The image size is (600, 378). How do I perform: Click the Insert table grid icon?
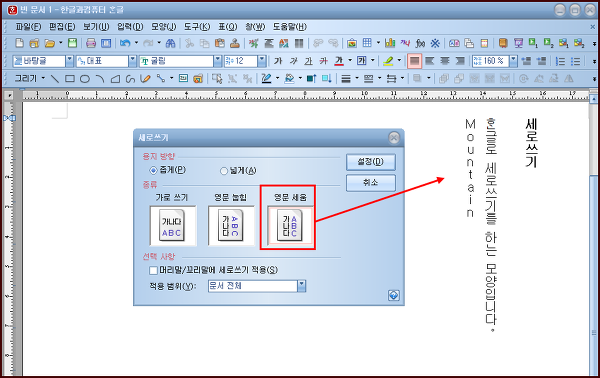[x=367, y=43]
